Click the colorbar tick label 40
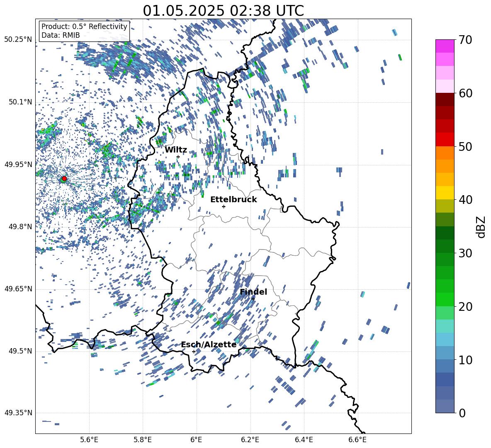 [x=465, y=200]
